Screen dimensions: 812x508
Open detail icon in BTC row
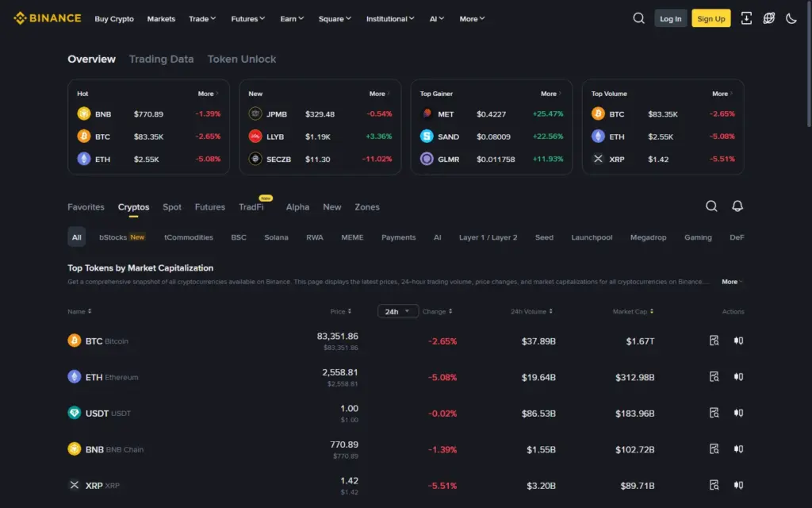[714, 341]
